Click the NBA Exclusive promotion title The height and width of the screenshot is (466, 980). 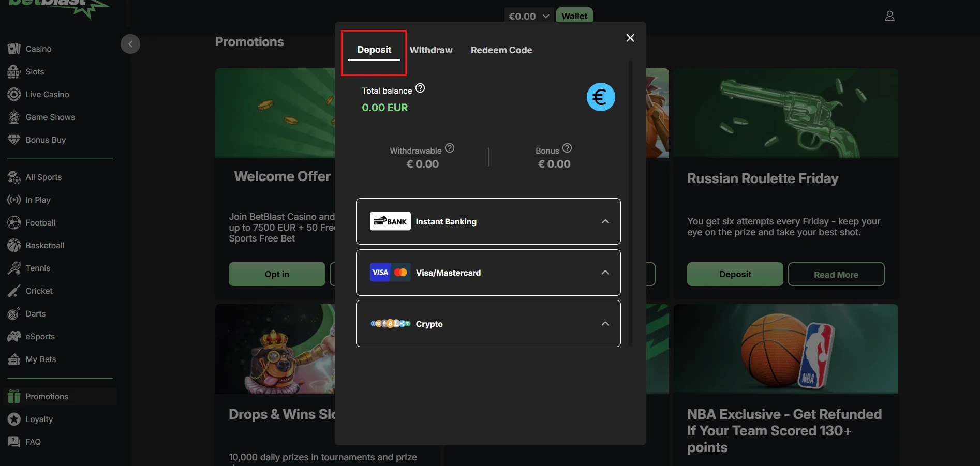click(x=784, y=431)
